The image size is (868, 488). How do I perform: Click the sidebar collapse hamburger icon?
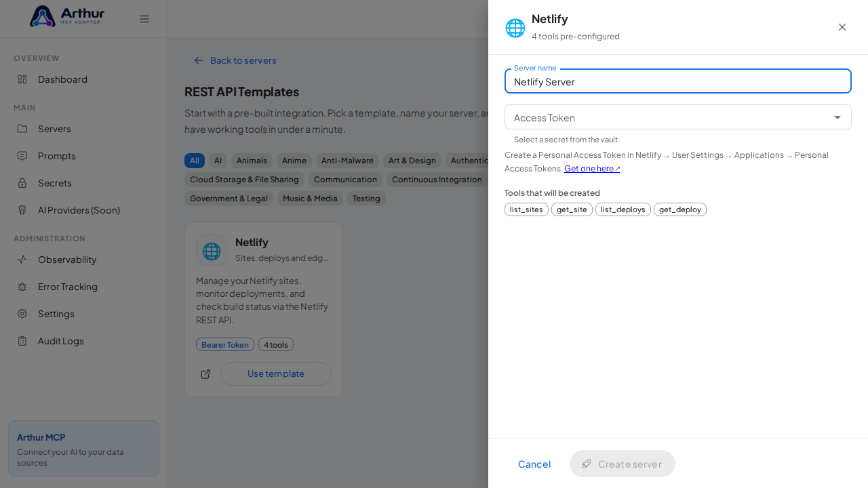144,19
